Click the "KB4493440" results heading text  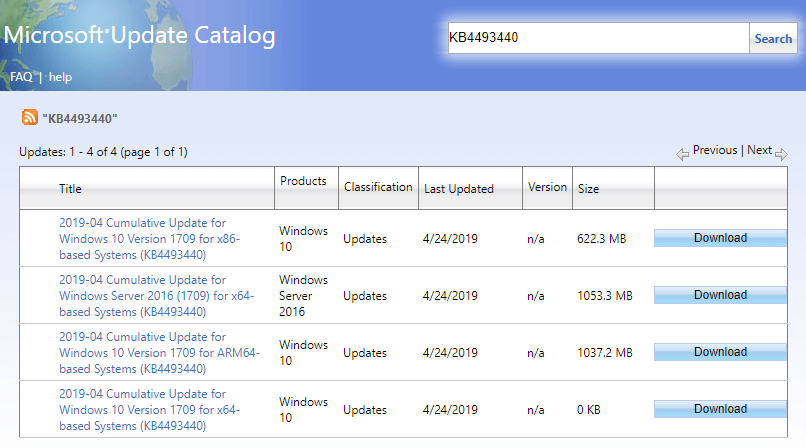80,119
